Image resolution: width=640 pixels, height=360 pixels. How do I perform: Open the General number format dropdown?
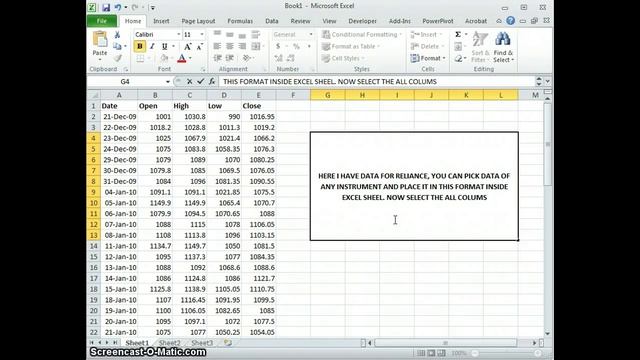311,35
